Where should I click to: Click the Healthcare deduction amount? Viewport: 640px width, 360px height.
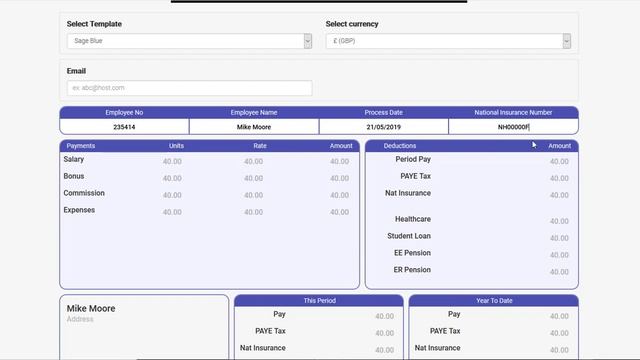click(x=559, y=221)
